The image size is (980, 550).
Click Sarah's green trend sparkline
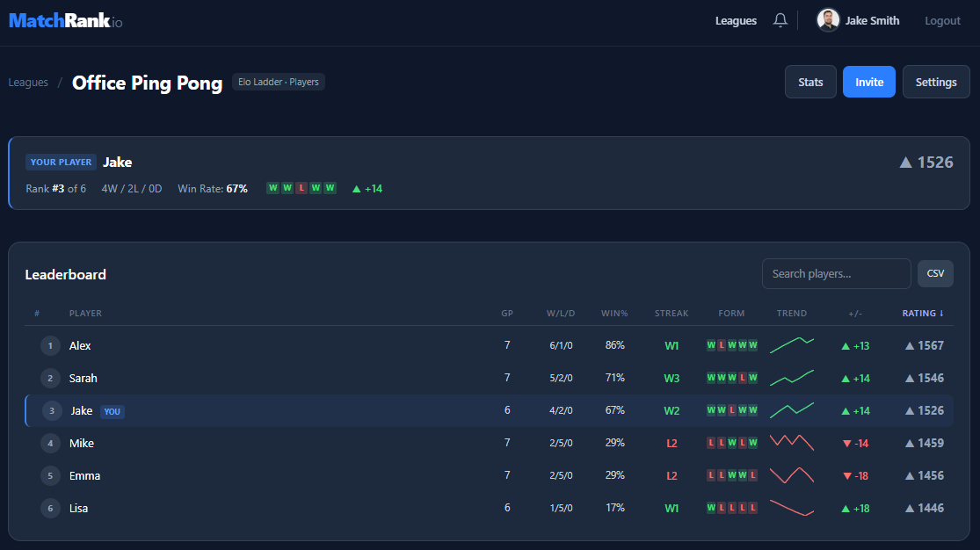point(791,377)
